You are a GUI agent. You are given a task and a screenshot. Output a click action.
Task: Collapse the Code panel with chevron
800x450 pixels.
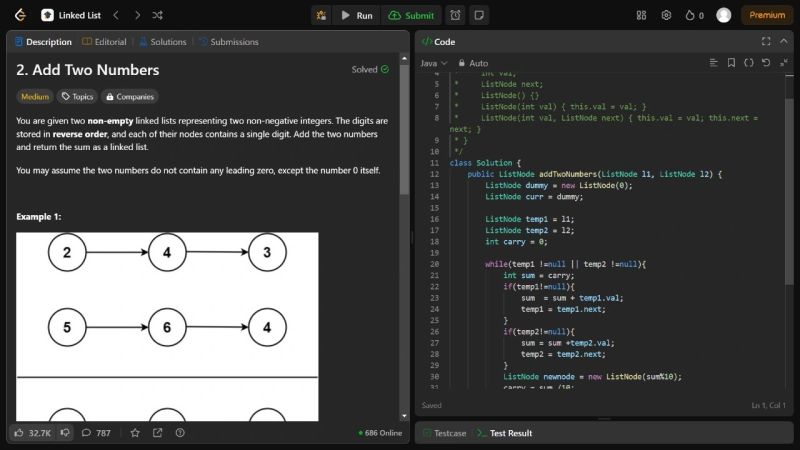point(784,41)
